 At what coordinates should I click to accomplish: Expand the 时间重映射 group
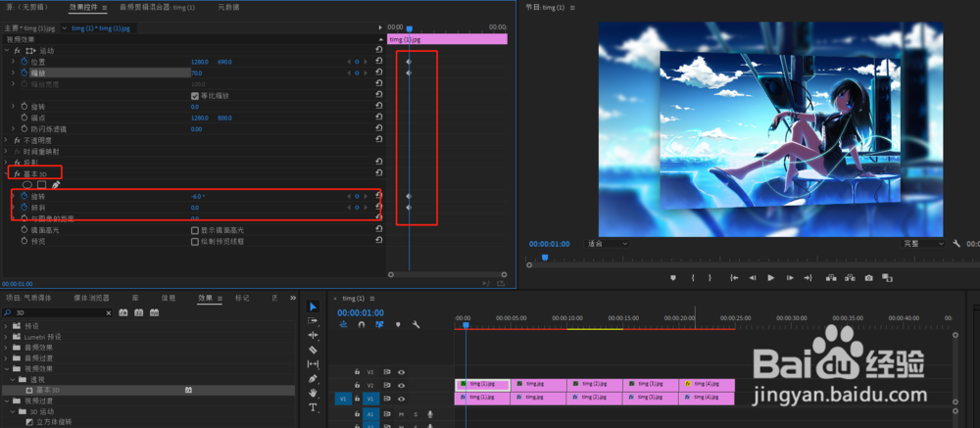click(x=7, y=151)
